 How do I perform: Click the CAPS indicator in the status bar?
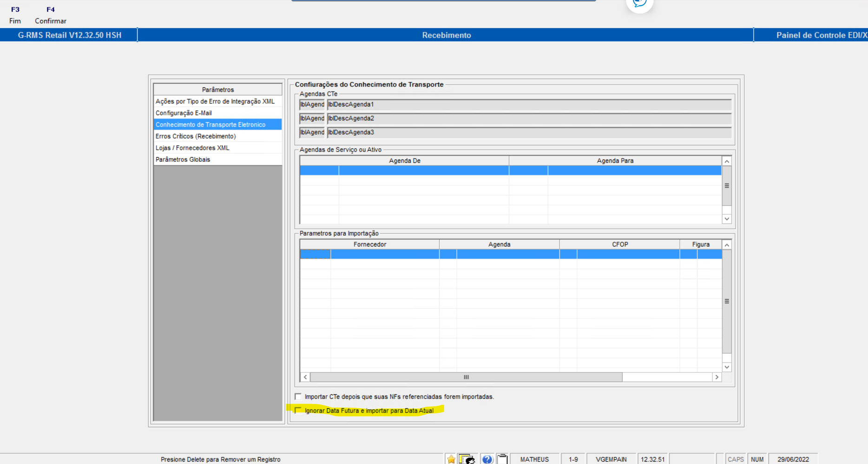click(x=736, y=459)
